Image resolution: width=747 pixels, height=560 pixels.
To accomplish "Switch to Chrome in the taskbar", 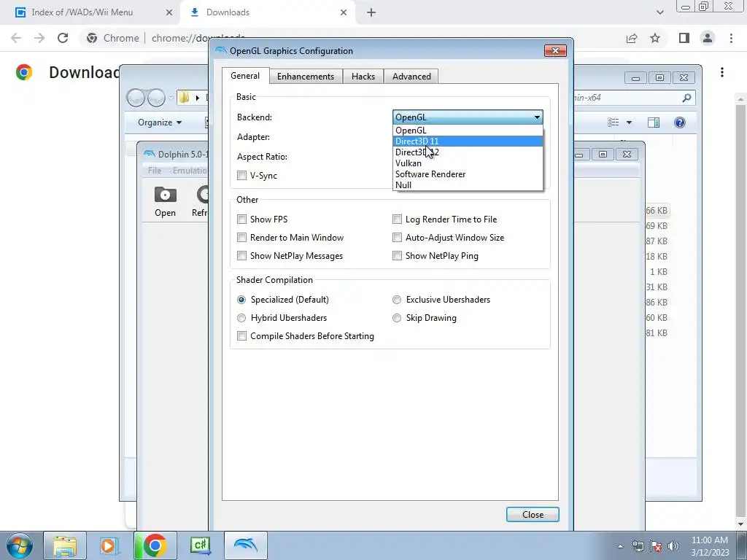I will click(155, 545).
